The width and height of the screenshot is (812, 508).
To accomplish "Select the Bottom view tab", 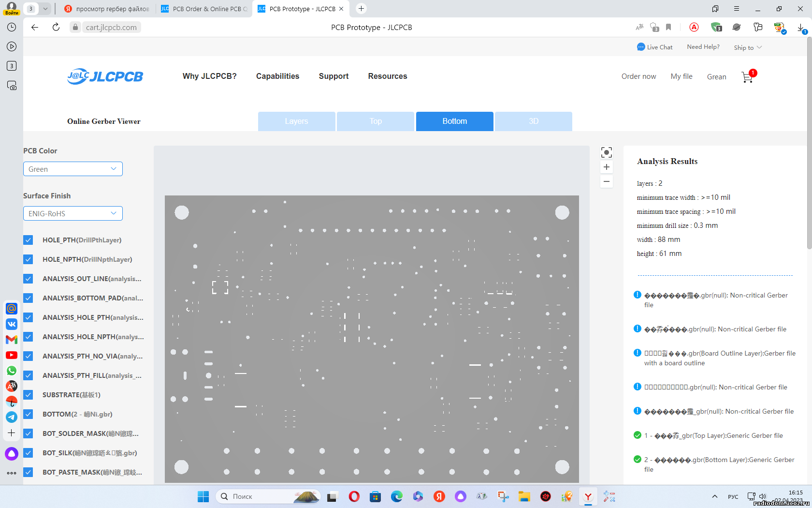I will click(455, 121).
